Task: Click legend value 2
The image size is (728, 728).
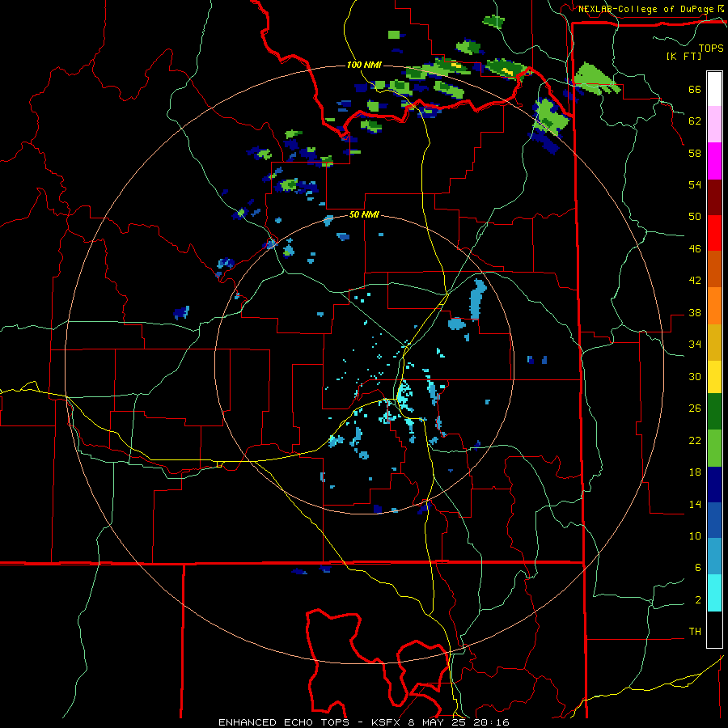Action: 698,600
